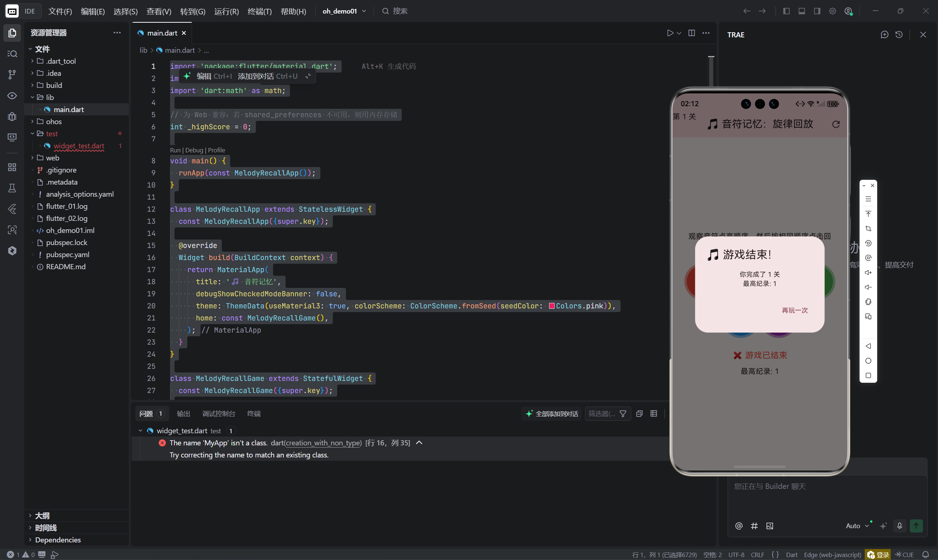
Task: Collapse the lib folder
Action: (x=49, y=97)
